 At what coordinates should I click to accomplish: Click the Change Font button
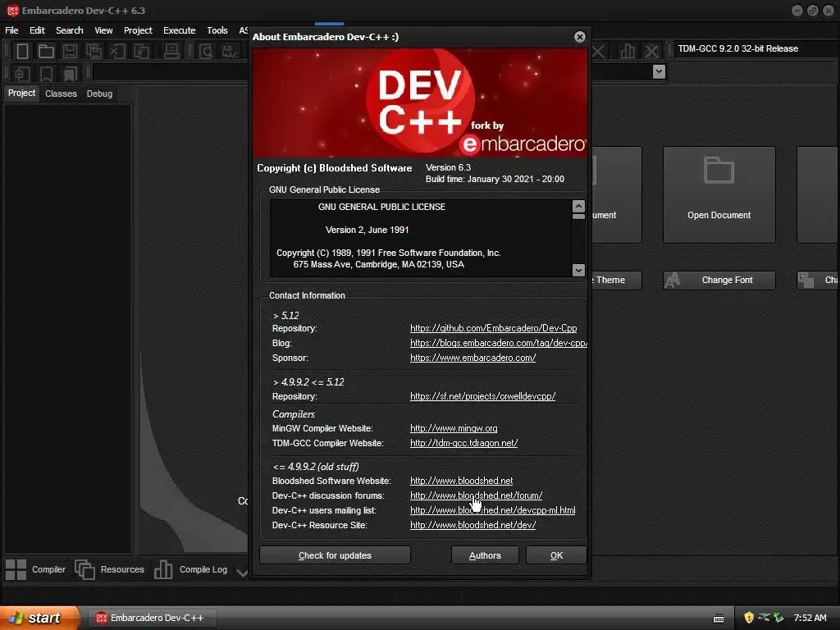pos(719,281)
